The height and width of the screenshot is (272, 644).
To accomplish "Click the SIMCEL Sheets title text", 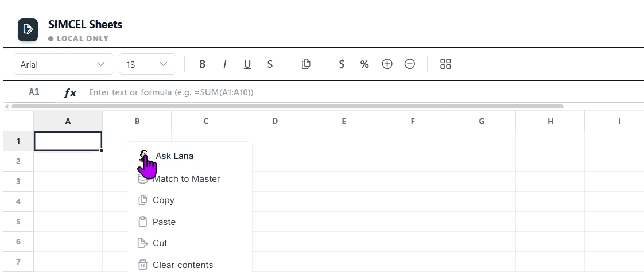I will coord(85,24).
